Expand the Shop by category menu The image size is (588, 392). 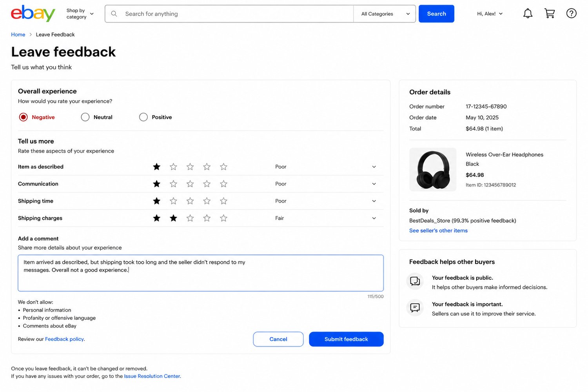80,14
